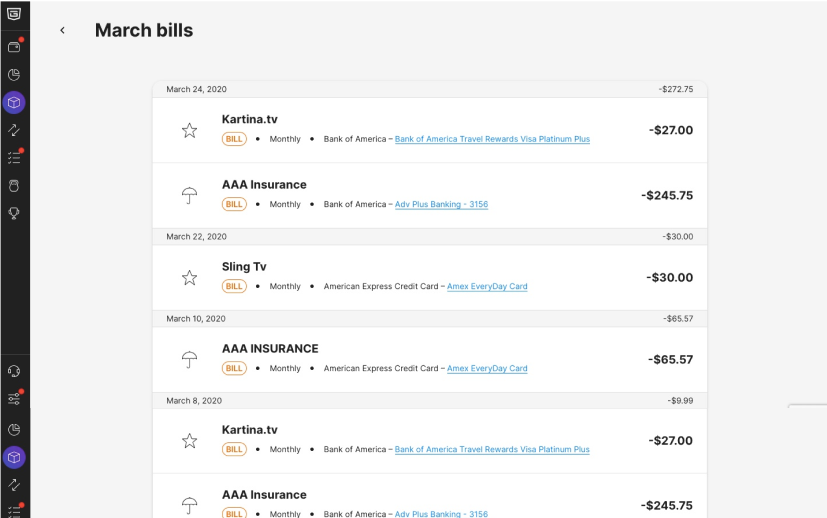Open Amex EveryDay Card link under Sling Tv
827x518 pixels.
[x=487, y=286]
